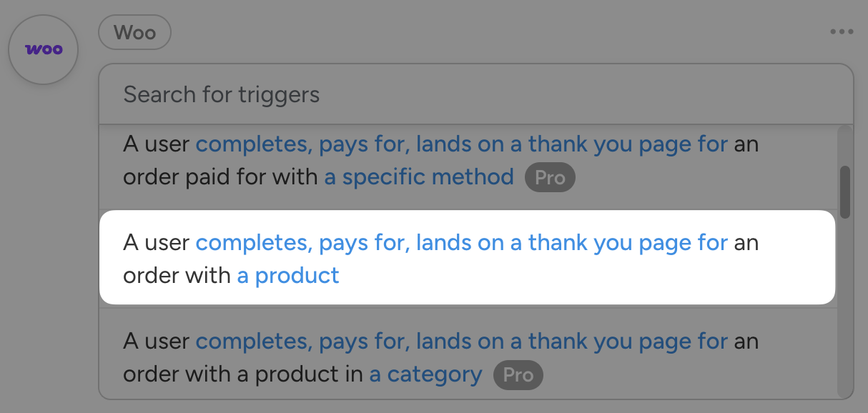Screen dimensions: 868x413
Task: Click 'order with a product in' text
Action: (x=243, y=374)
